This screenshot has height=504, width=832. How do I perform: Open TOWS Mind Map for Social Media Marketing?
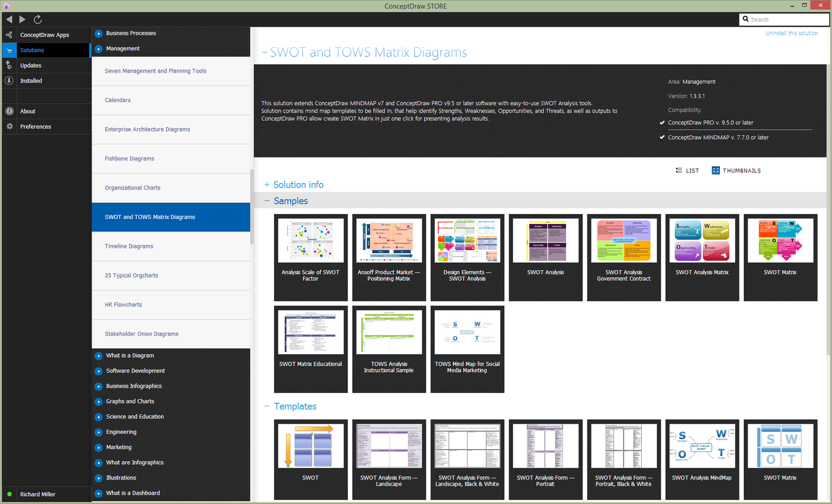coord(467,349)
